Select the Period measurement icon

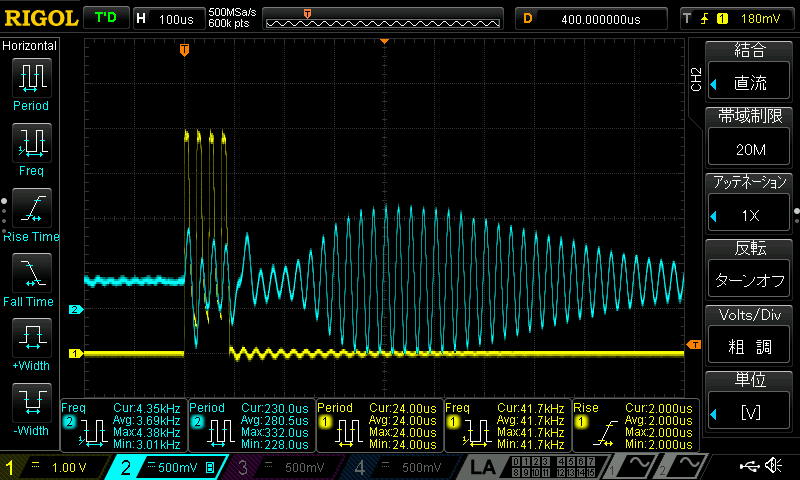(x=30, y=78)
